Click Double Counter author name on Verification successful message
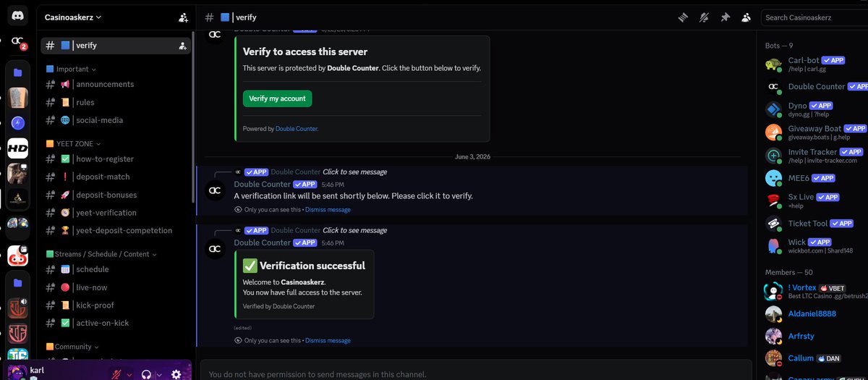Image resolution: width=868 pixels, height=380 pixels. 262,242
